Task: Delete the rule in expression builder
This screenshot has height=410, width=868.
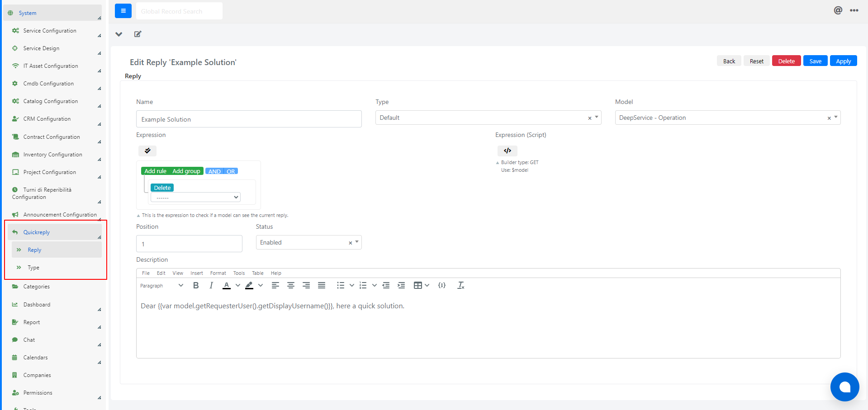Action: 162,188
